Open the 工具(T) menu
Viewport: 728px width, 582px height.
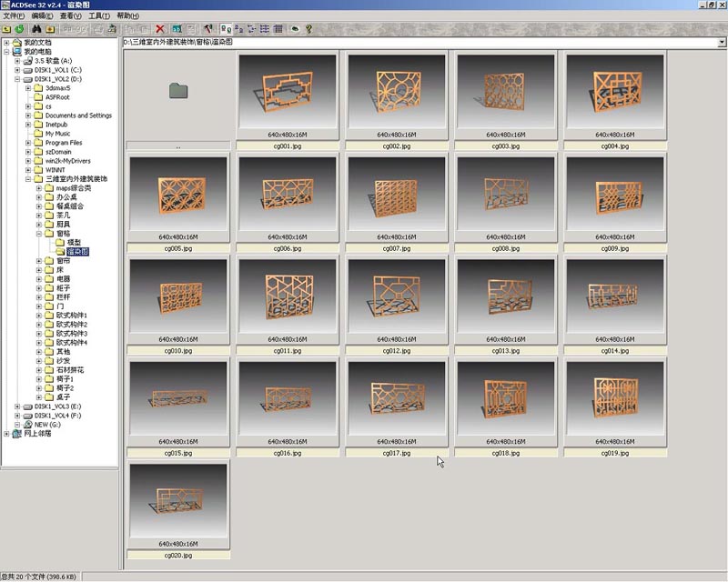[99, 16]
